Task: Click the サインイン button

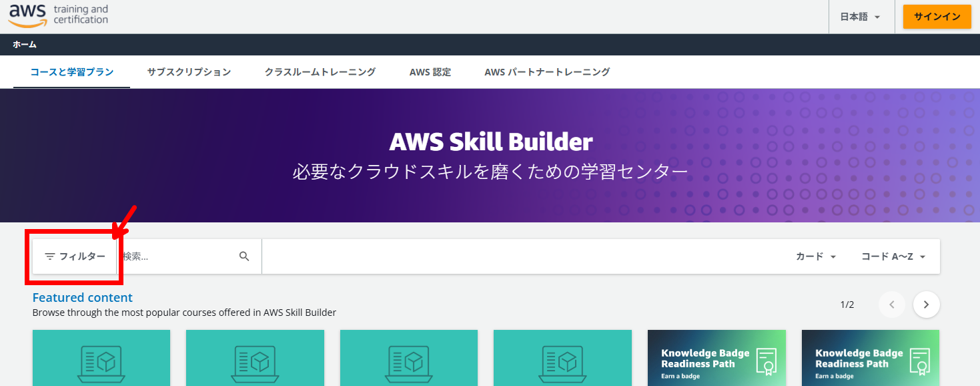Action: point(937,17)
